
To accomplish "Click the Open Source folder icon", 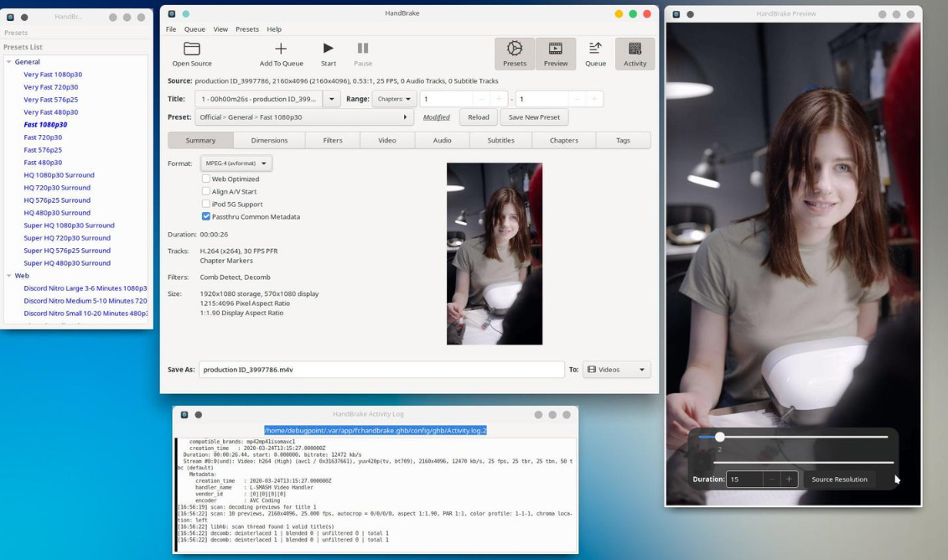I will click(x=192, y=49).
